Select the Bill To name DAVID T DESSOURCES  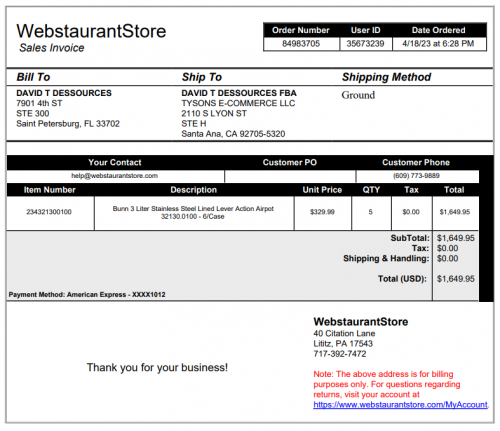coord(64,93)
